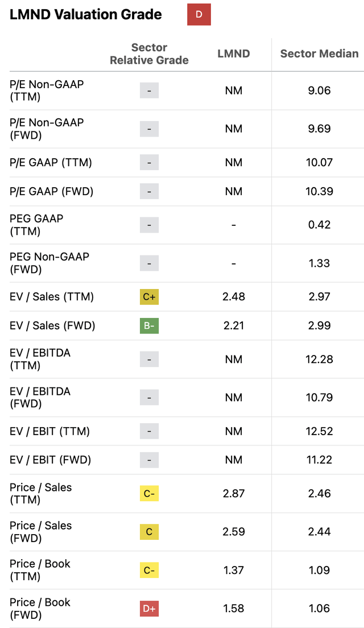Click the green B- grade badge
This screenshot has height=628, width=364.
click(x=149, y=325)
